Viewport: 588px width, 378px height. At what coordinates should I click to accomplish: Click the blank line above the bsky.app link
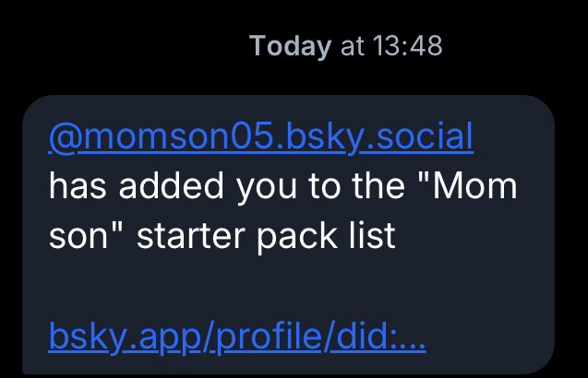[x=277, y=289]
